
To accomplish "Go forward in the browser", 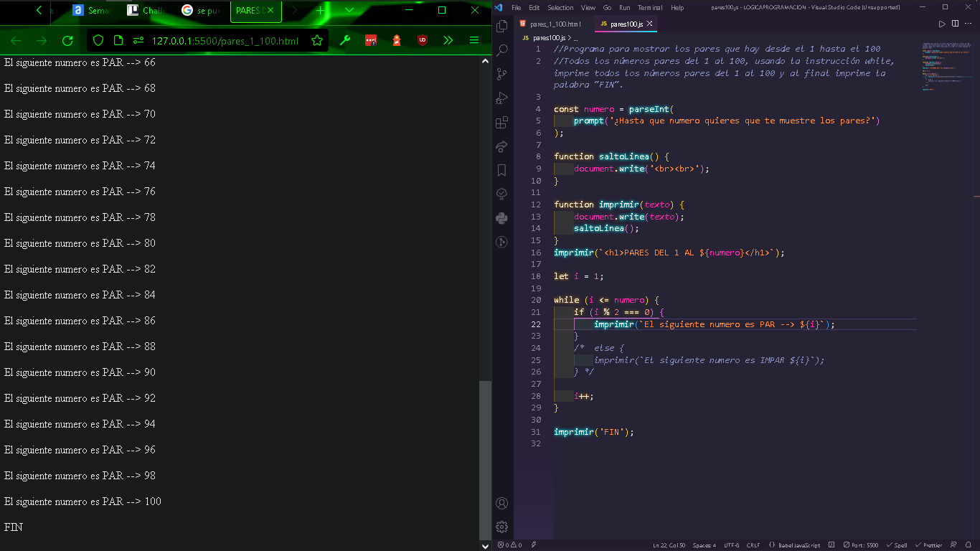I will 42,41.
